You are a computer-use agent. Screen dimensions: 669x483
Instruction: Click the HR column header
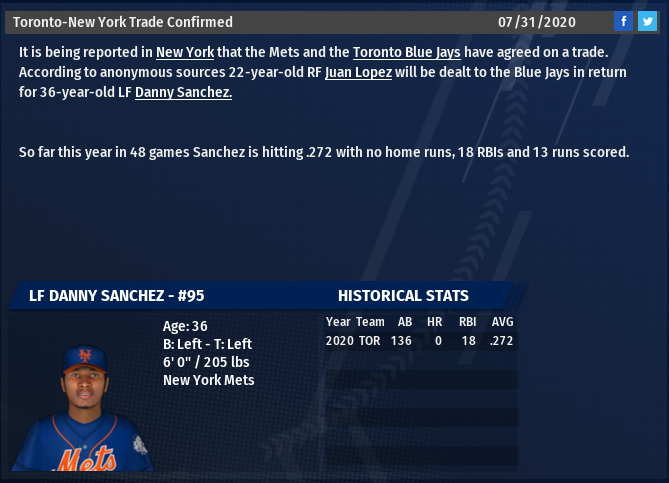(434, 322)
